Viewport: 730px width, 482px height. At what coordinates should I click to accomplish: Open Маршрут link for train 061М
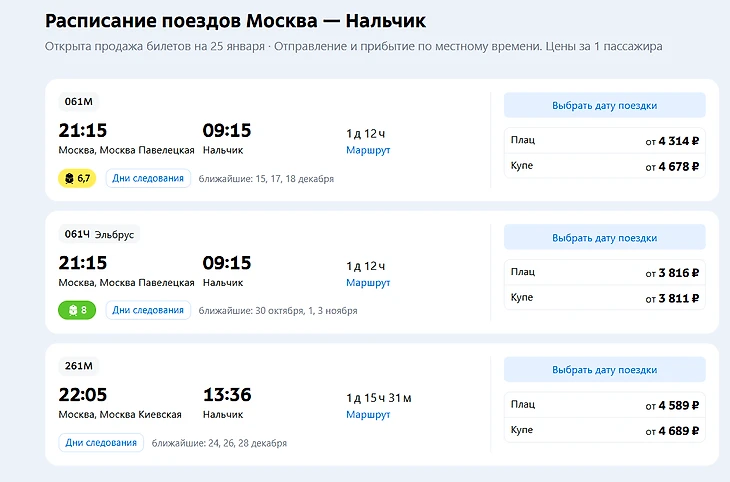click(x=367, y=150)
